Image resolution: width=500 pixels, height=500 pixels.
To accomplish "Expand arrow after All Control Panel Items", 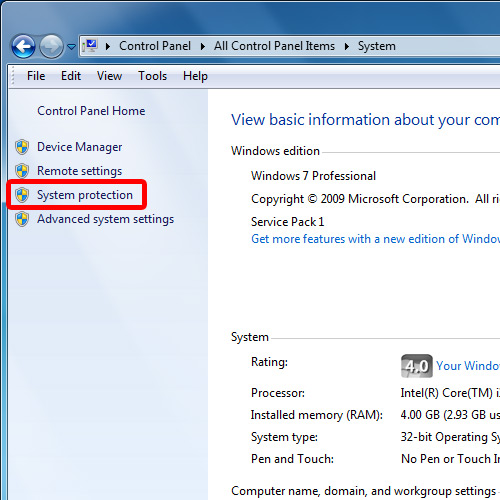I will [347, 46].
